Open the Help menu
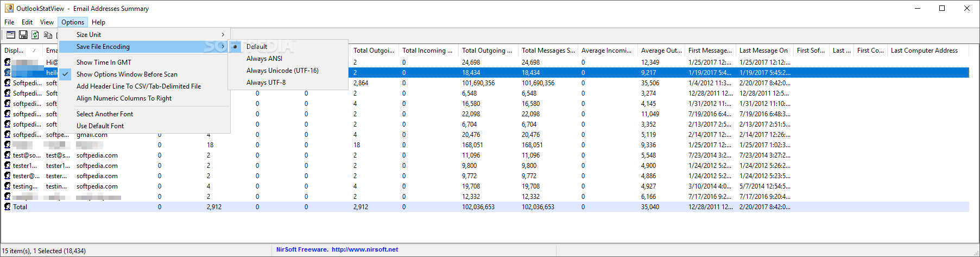This screenshot has width=980, height=257. (98, 22)
